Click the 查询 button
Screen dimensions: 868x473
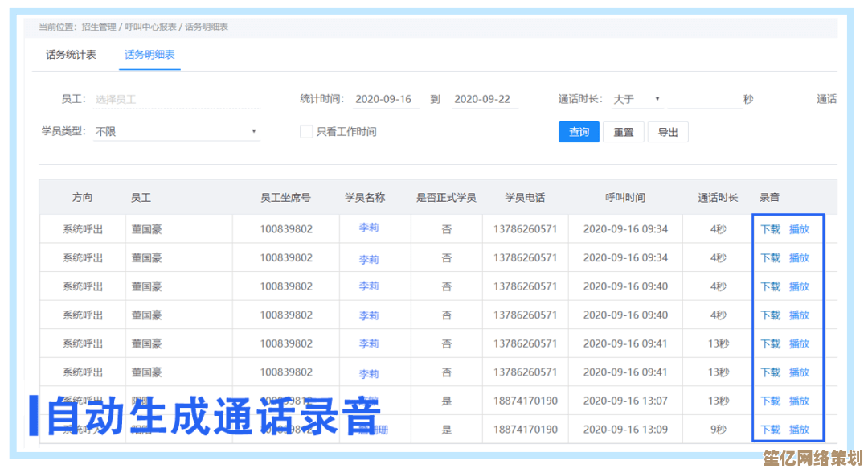pos(579,132)
